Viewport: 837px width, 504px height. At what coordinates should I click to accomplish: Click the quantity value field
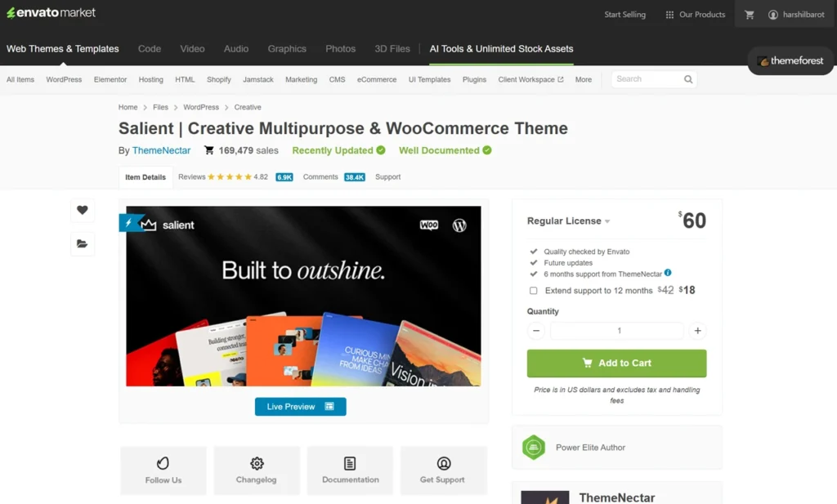pos(617,331)
